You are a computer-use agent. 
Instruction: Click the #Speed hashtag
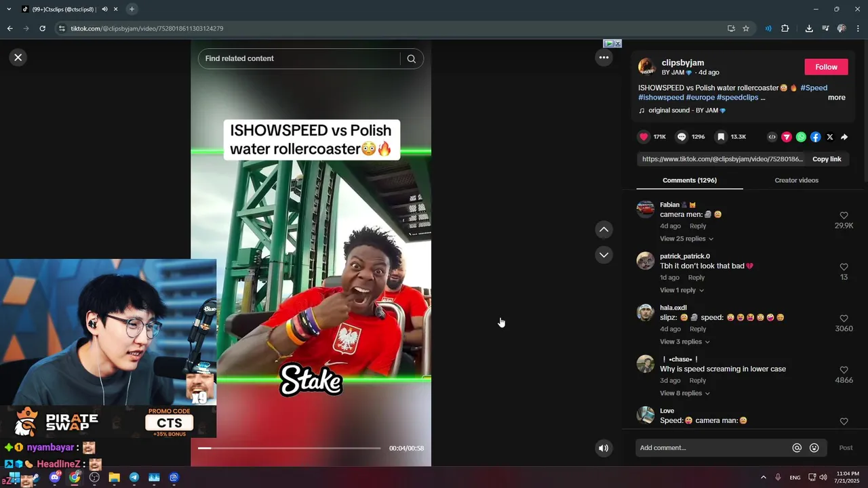tap(814, 88)
